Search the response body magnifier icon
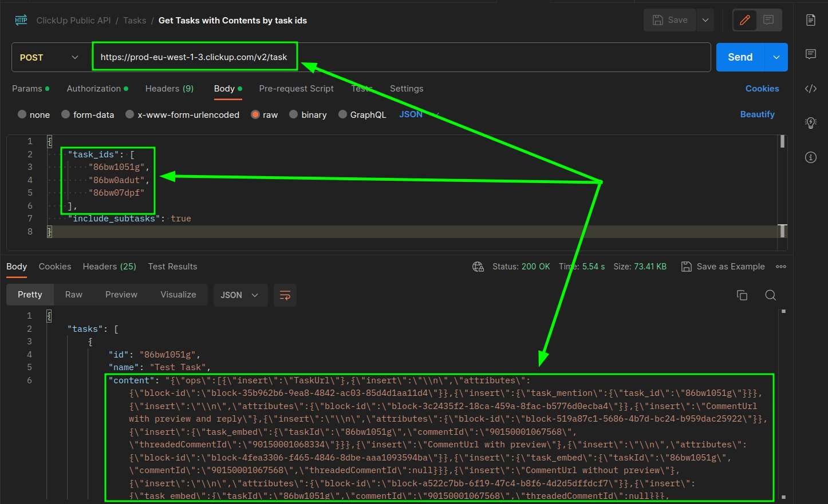Viewport: 828px width, 504px height. click(x=771, y=295)
